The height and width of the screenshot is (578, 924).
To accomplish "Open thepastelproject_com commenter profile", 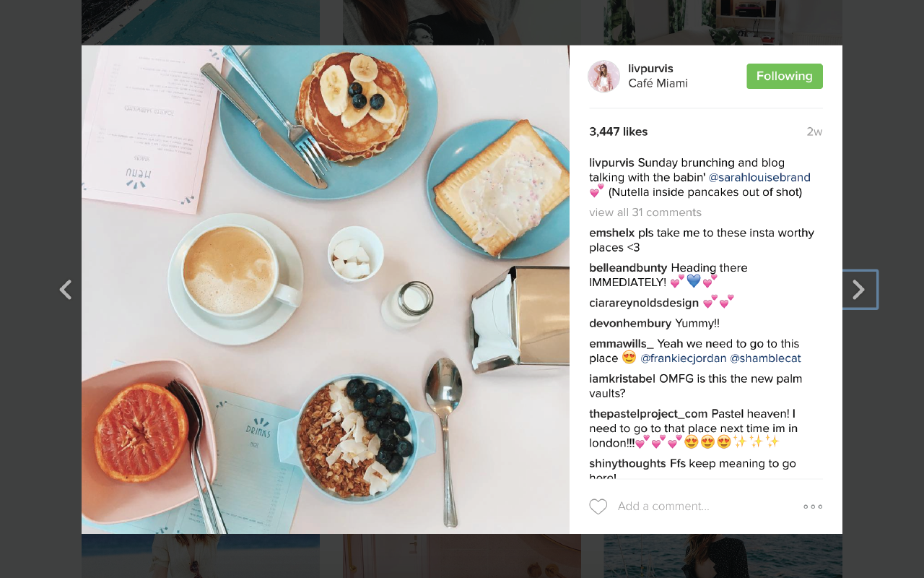I will [648, 414].
